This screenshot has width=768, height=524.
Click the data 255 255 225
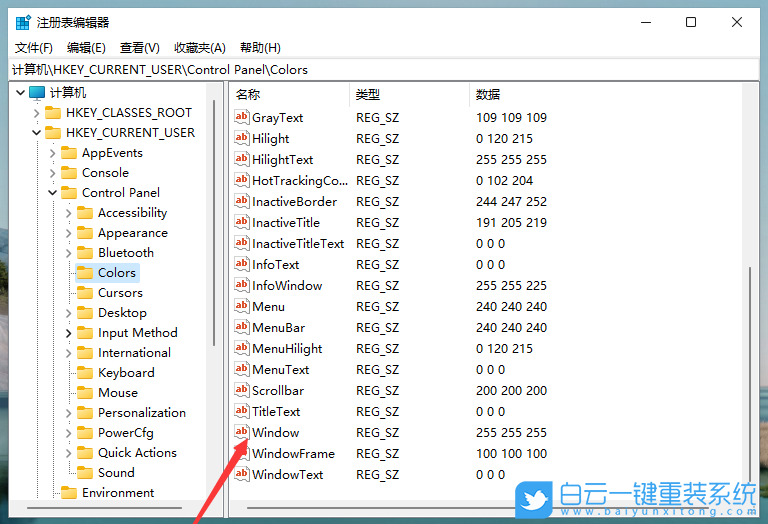point(511,286)
